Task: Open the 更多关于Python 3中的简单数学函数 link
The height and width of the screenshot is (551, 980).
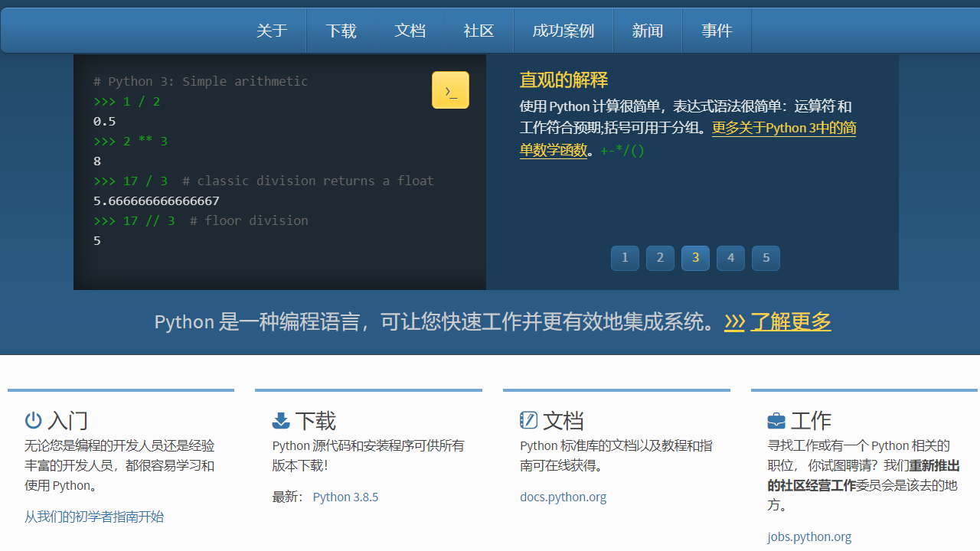Action: (x=783, y=128)
